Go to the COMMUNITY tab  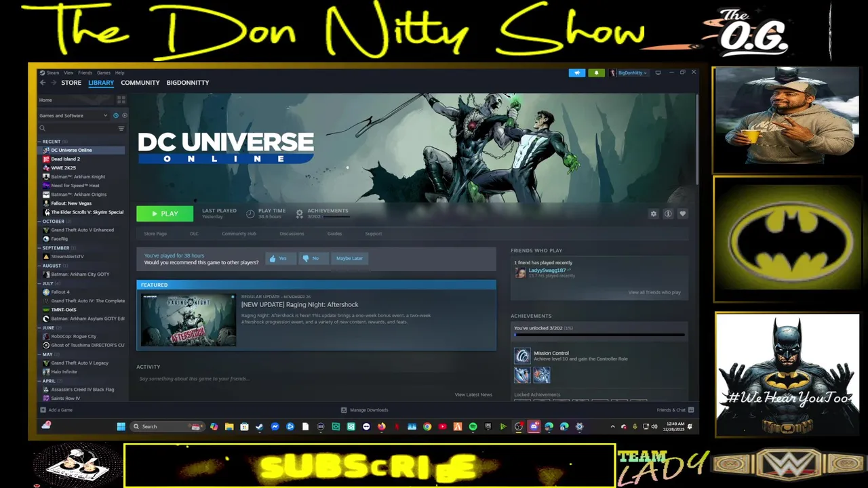point(140,83)
